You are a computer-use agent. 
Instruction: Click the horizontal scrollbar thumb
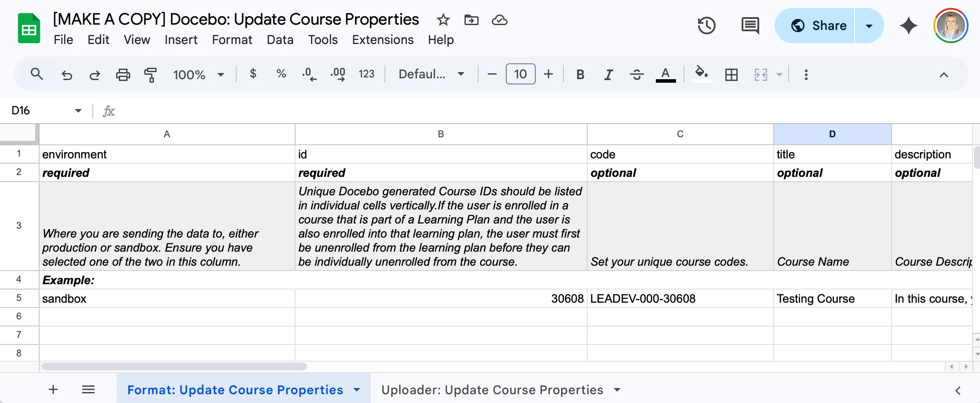pyautogui.click(x=174, y=366)
